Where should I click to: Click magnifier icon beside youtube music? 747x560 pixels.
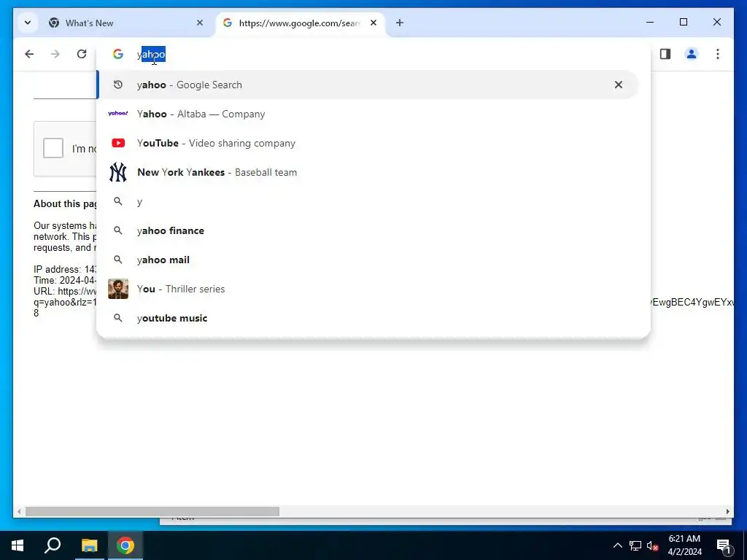tap(118, 318)
